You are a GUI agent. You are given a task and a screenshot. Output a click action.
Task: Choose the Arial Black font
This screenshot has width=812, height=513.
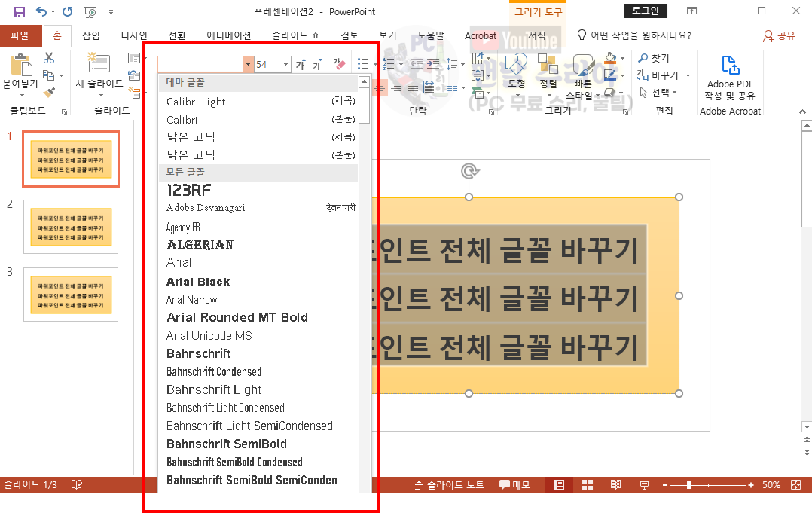pos(258,282)
